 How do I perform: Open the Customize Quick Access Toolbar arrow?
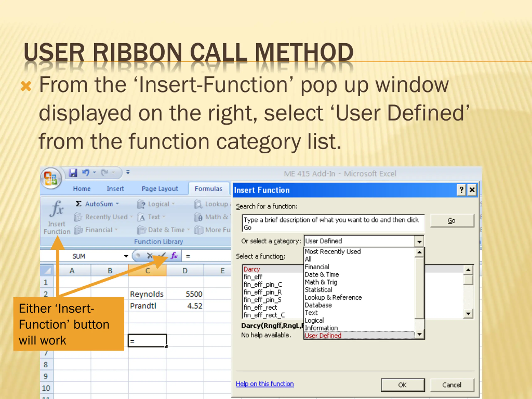click(x=128, y=172)
